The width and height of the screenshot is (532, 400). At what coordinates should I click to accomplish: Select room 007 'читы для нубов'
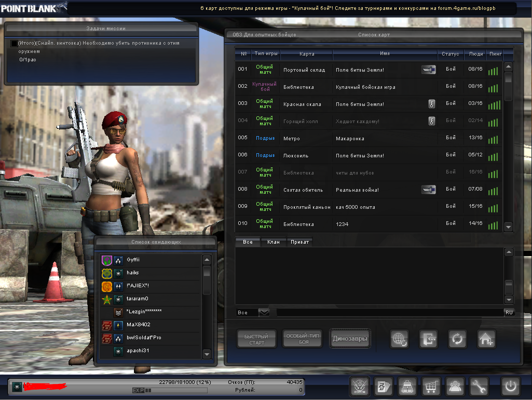368,172
